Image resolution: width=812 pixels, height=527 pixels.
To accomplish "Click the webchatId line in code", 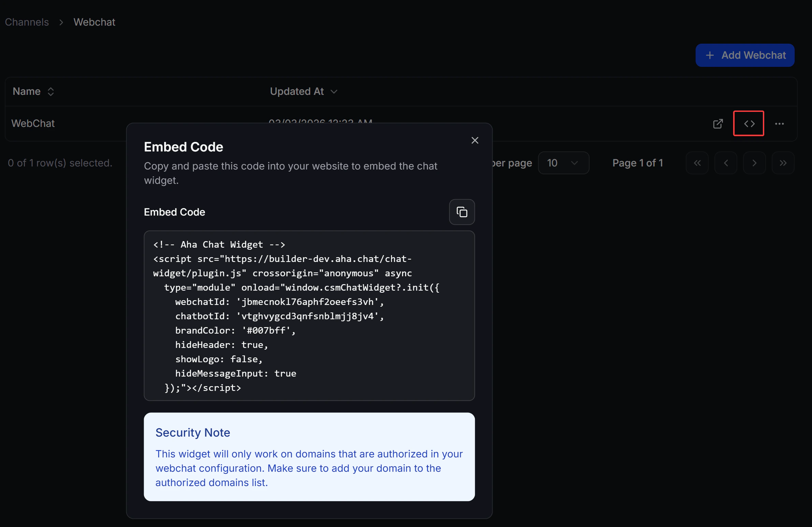I will tap(279, 302).
